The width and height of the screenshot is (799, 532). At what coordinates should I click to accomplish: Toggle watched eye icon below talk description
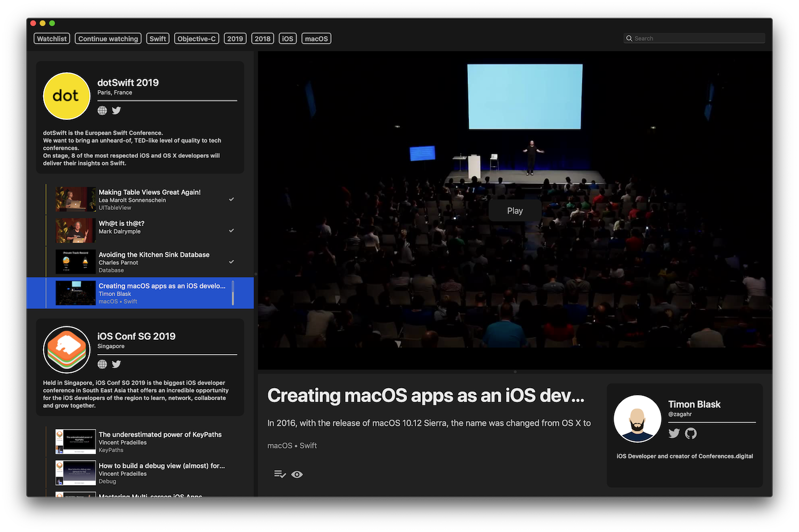(x=297, y=474)
